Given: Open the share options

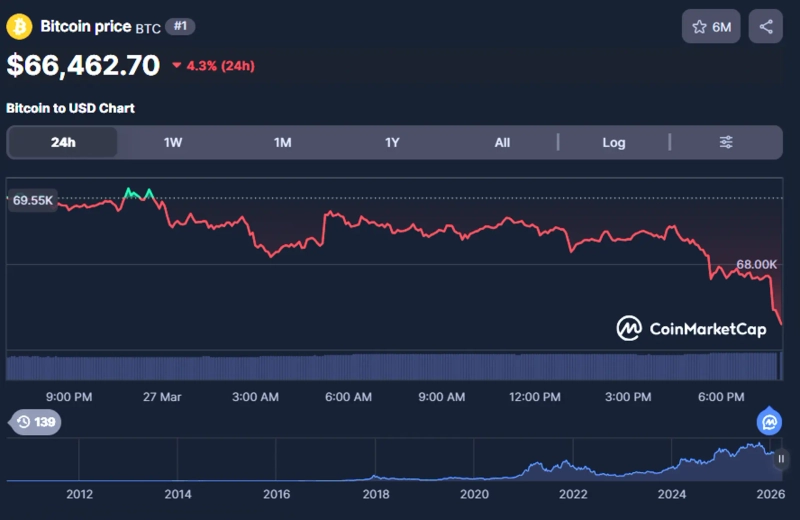Looking at the screenshot, I should point(766,27).
